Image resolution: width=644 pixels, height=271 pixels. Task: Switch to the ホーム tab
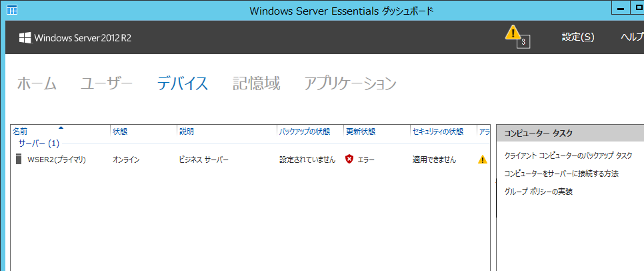[37, 83]
